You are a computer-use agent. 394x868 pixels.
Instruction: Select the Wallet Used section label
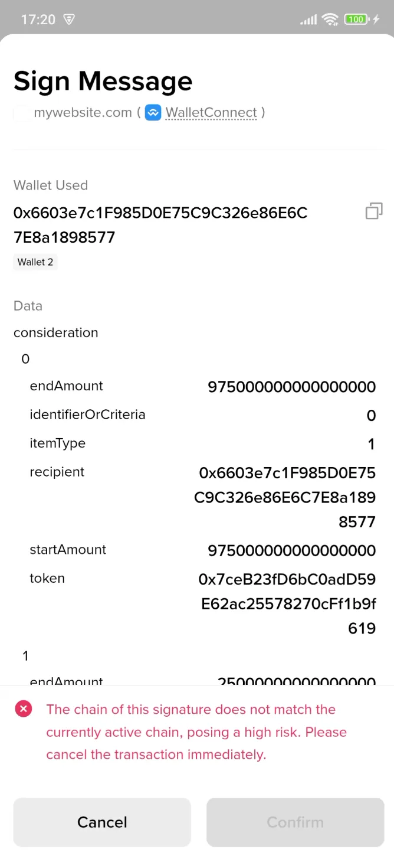point(50,185)
